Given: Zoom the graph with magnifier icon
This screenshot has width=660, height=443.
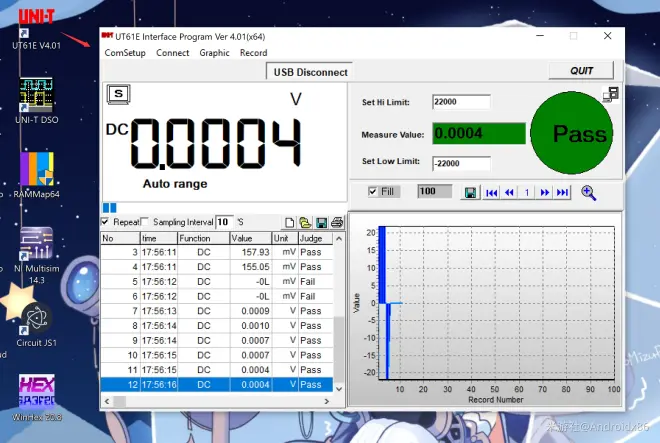Looking at the screenshot, I should (588, 192).
